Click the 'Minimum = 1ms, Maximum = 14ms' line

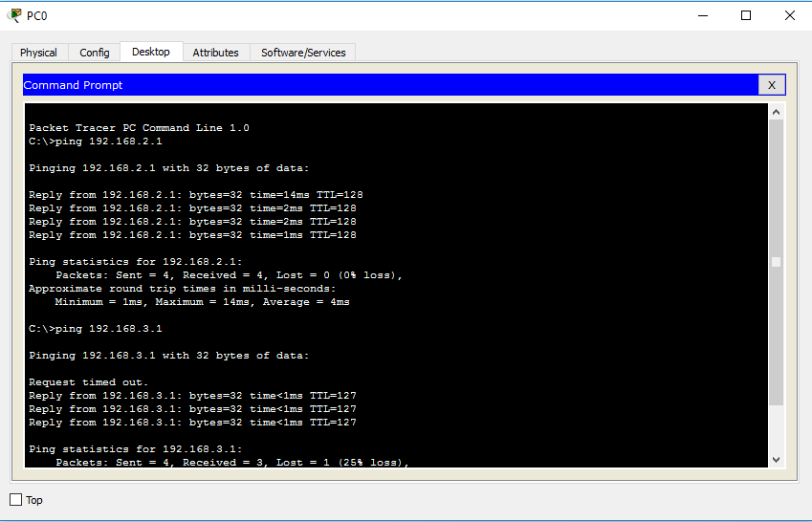pyautogui.click(x=203, y=302)
